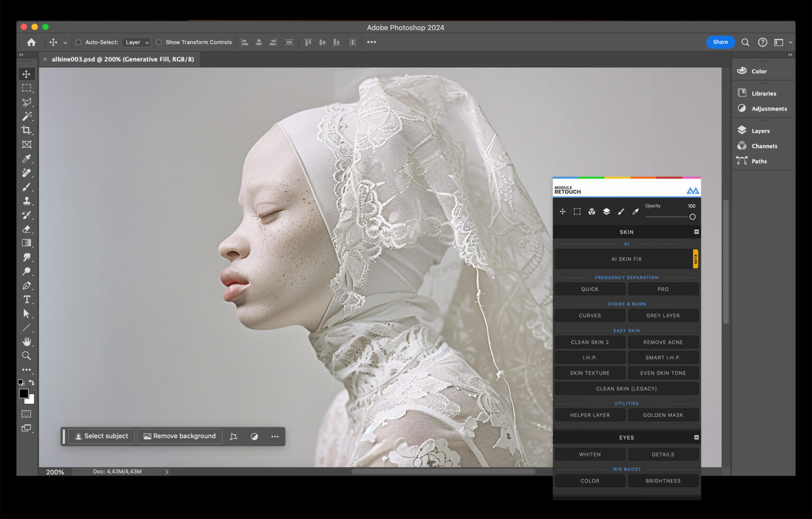The width and height of the screenshot is (812, 519).
Task: Select the Hand tool
Action: click(x=26, y=341)
